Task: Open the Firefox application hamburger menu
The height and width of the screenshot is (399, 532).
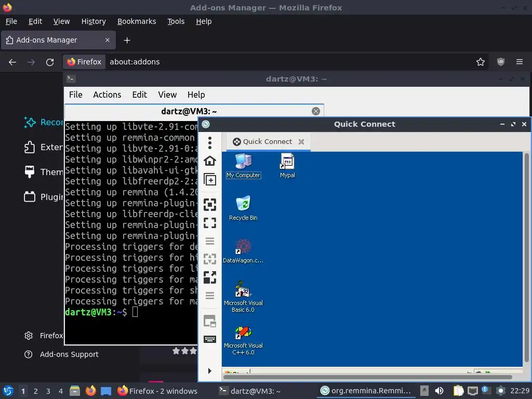Action: click(x=519, y=62)
